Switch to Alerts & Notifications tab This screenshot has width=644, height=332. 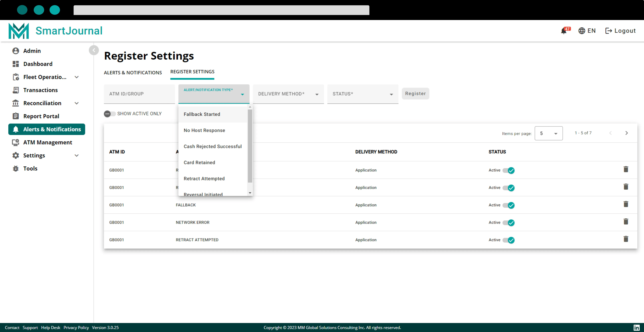[133, 73]
